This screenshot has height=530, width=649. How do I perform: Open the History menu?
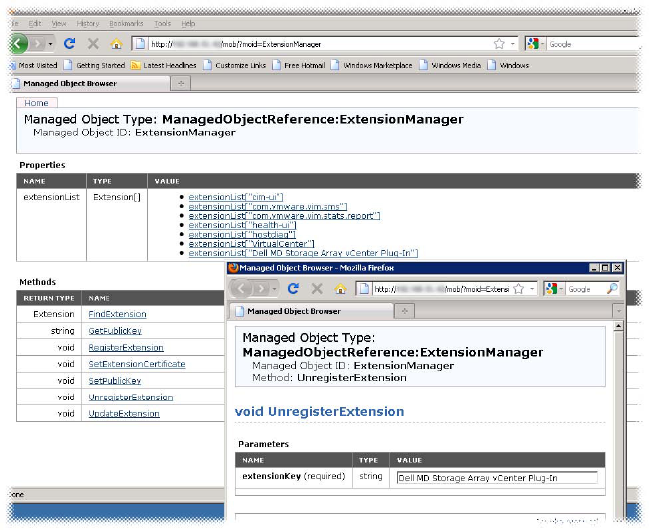88,24
